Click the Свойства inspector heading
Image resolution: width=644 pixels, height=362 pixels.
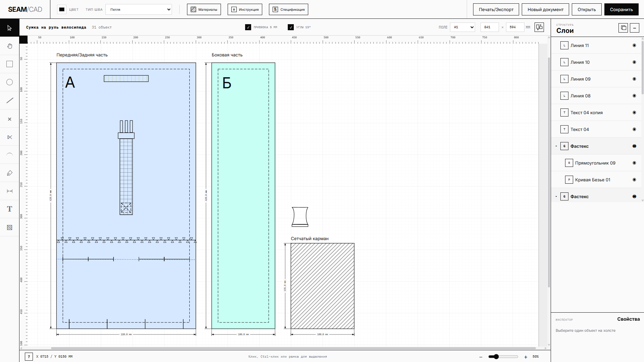[628, 319]
